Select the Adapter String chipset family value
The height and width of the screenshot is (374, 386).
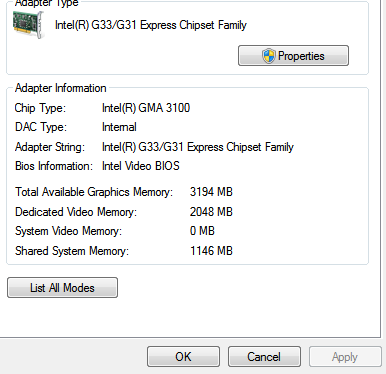pos(198,147)
